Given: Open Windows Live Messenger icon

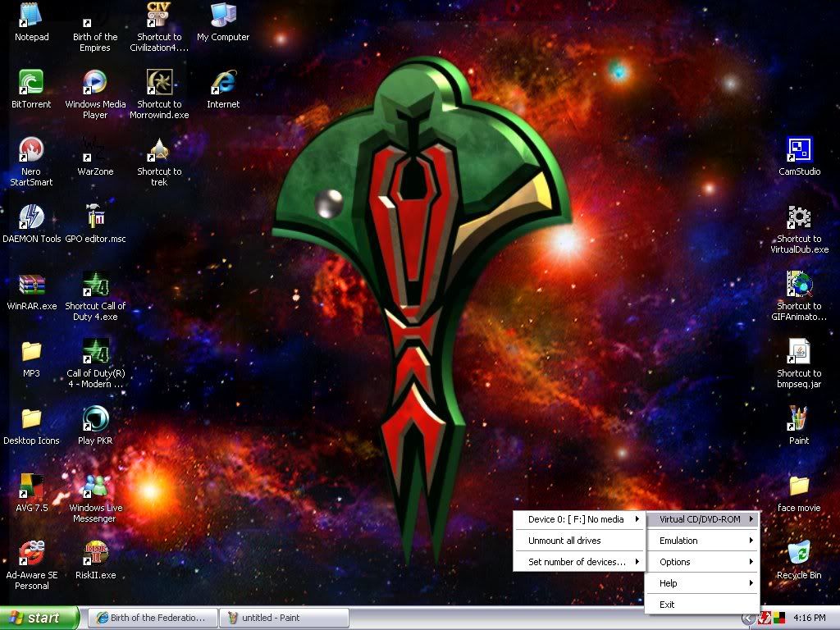Looking at the screenshot, I should click(x=95, y=486).
